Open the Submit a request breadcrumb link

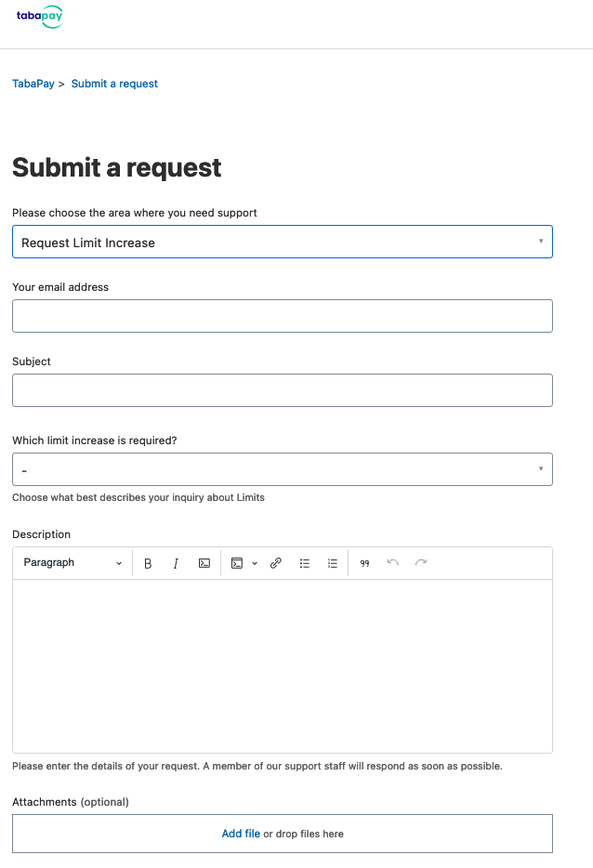pyautogui.click(x=114, y=84)
